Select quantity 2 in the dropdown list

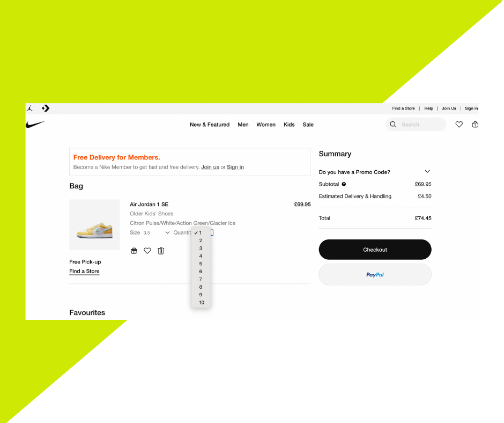click(201, 240)
